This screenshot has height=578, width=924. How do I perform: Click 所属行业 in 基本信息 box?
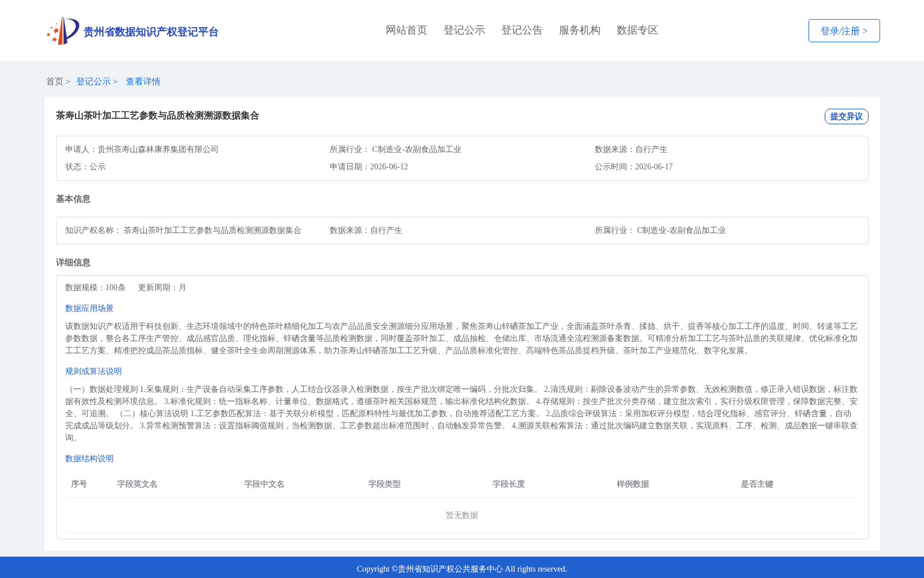pyautogui.click(x=660, y=230)
